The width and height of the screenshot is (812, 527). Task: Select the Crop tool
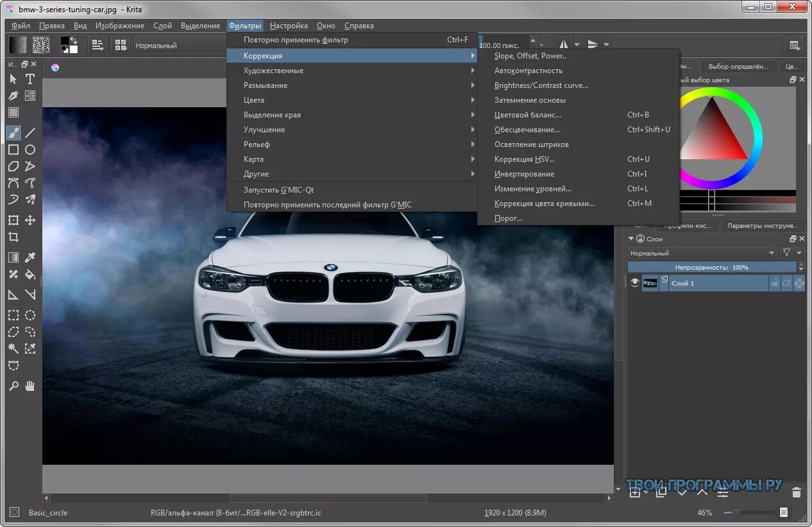13,237
